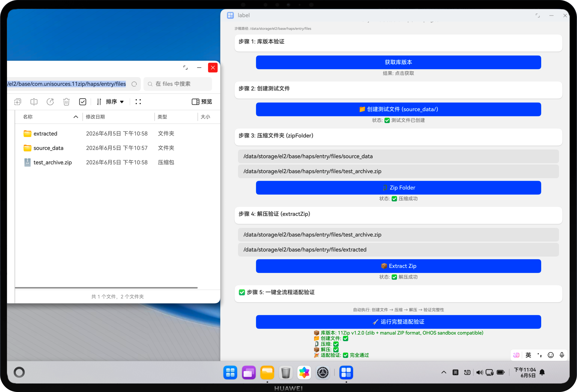
Task: Toggle multi-select checkbox icon in file manager toolbar
Action: 83,102
